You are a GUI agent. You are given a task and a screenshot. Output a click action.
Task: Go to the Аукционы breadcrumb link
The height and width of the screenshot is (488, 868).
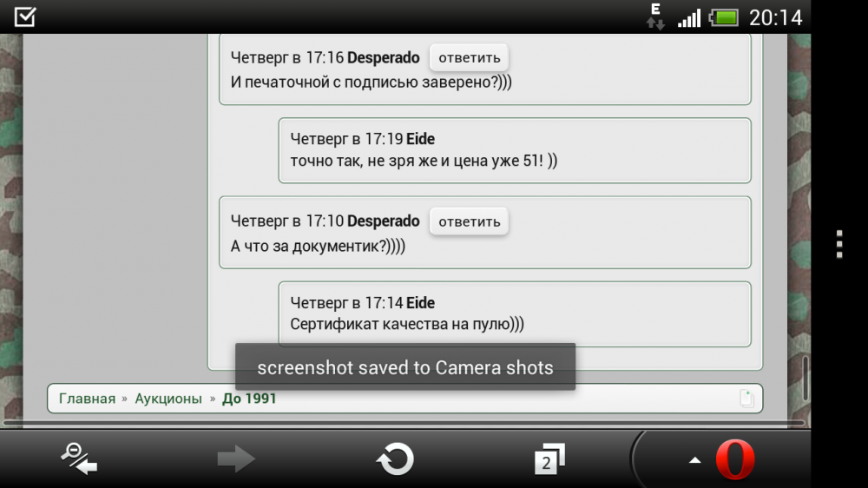click(x=168, y=399)
